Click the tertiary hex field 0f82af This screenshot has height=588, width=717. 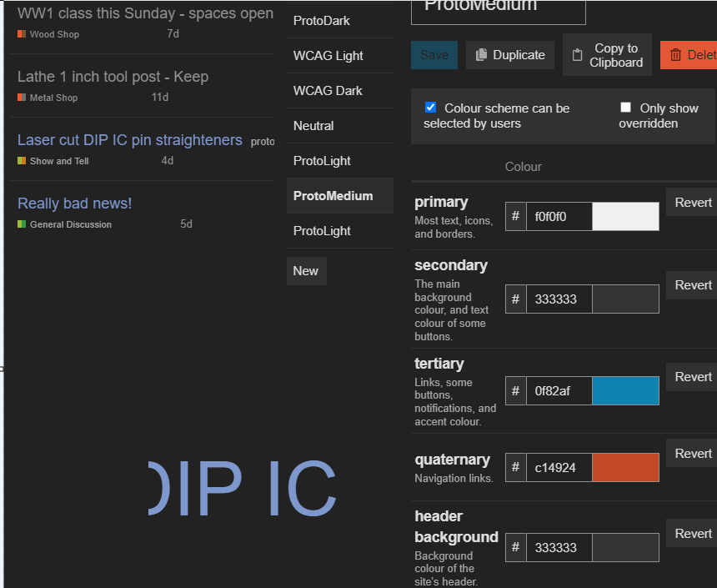[x=559, y=391]
